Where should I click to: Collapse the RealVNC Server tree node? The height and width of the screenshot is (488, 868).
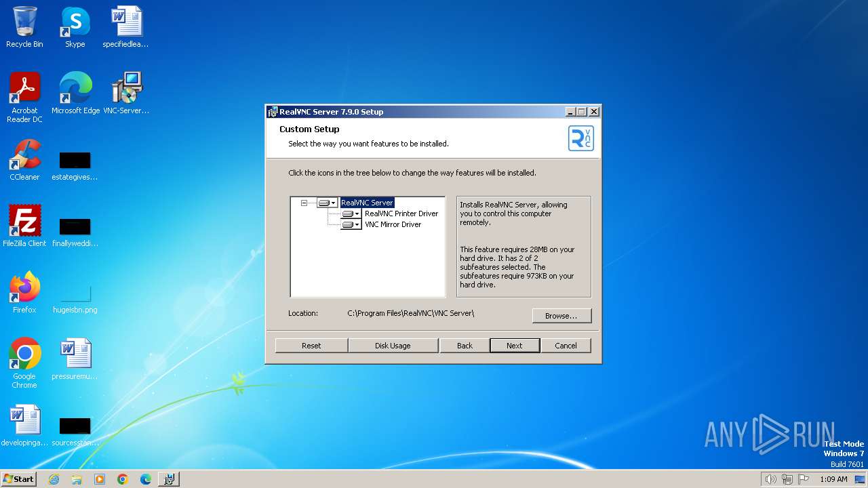(x=304, y=203)
